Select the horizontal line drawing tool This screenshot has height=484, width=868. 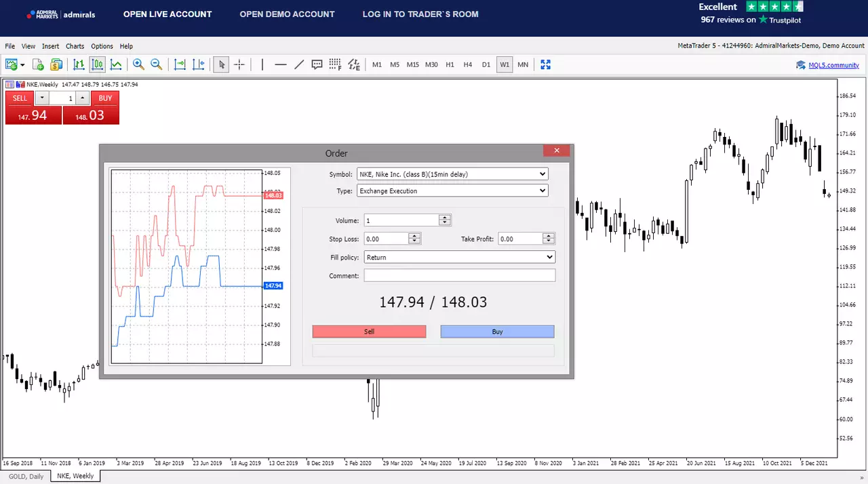(281, 64)
